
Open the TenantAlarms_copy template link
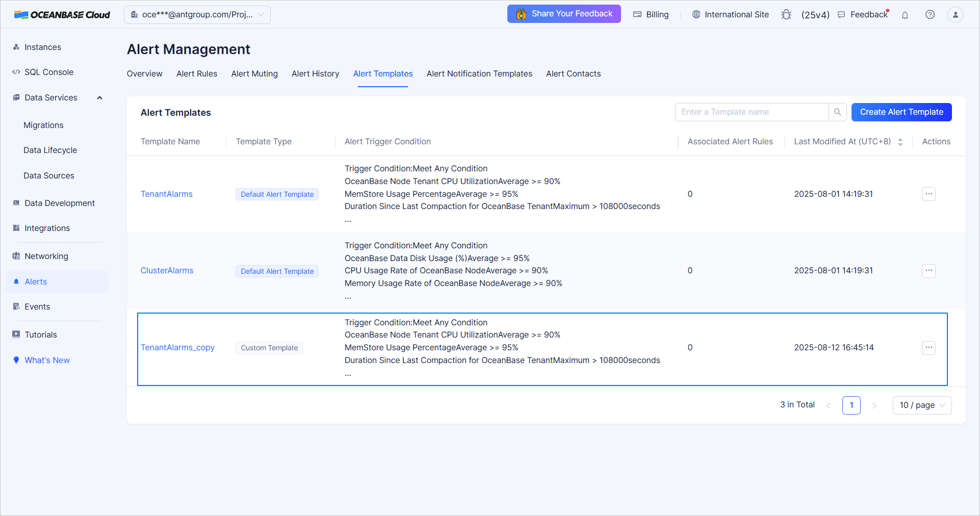pos(177,348)
